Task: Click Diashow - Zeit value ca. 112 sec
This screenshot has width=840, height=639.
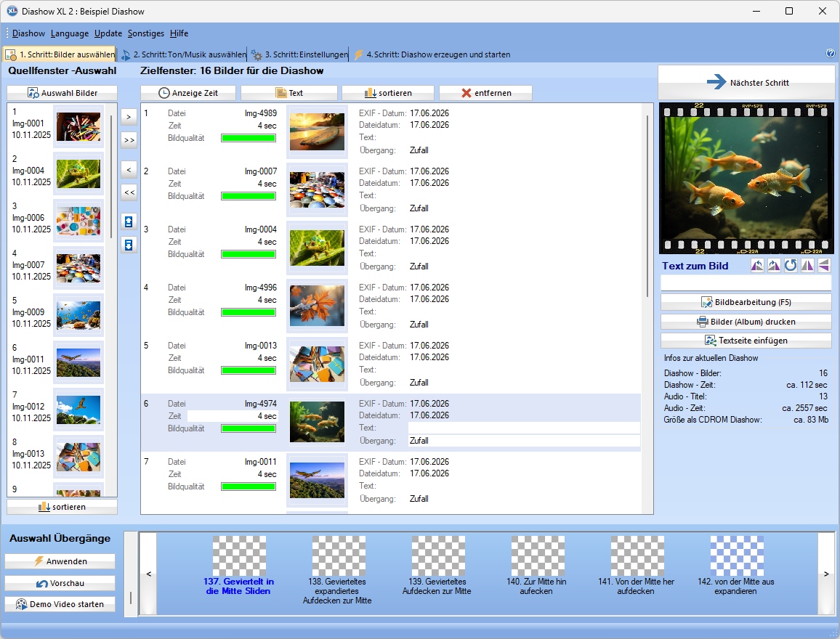Action: [807, 385]
